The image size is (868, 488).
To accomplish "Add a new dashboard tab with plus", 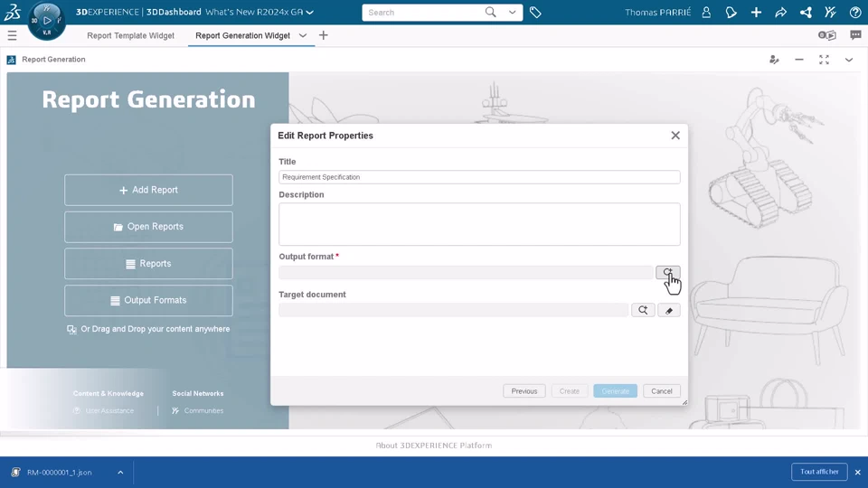I will click(x=324, y=35).
